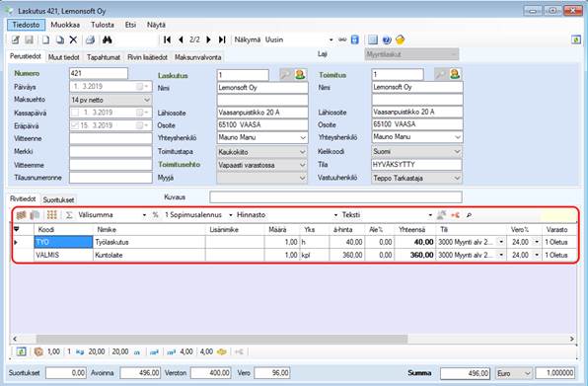The height and width of the screenshot is (386, 588).
Task: Open Vero% dropdown on the Kuntolaite row
Action: (537, 255)
